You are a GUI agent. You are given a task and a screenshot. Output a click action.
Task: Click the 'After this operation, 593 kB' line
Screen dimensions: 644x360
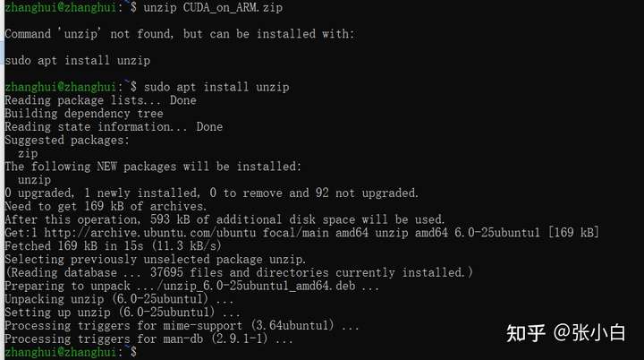point(224,219)
